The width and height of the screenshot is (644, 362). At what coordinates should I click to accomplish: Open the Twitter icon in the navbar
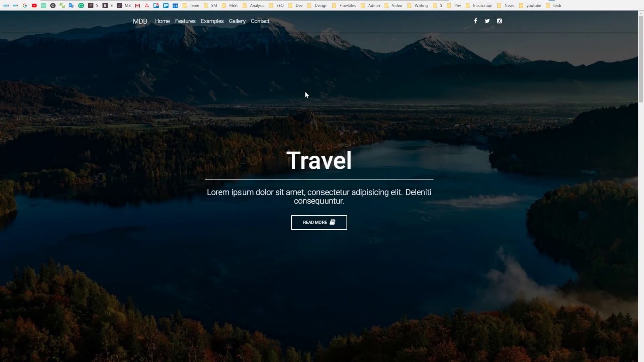[x=487, y=21]
